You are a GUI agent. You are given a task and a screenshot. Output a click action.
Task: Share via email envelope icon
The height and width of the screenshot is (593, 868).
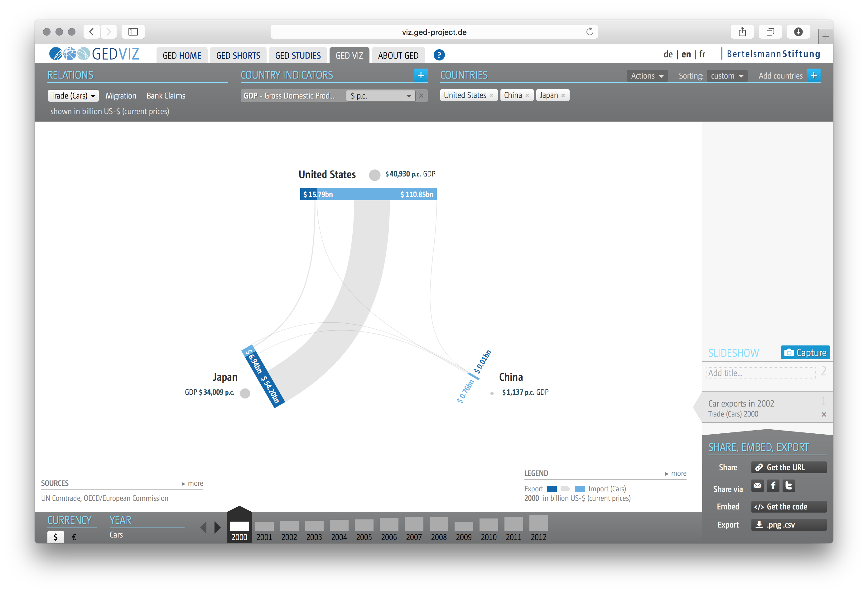757,485
